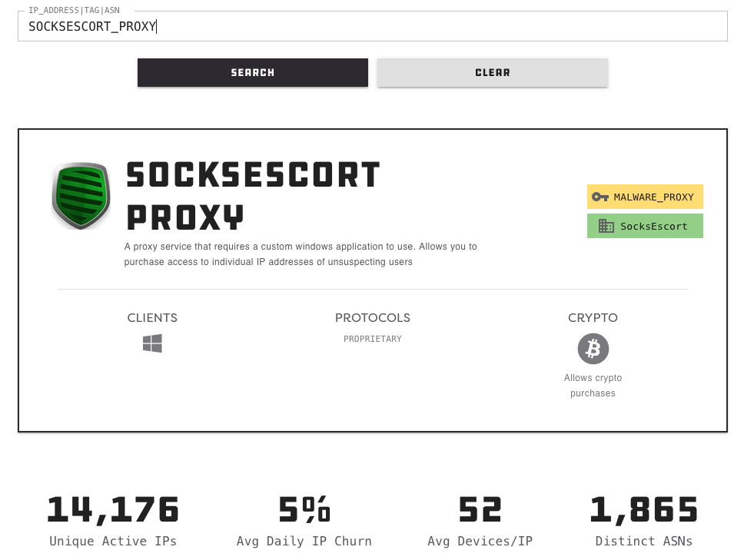The height and width of the screenshot is (560, 744).
Task: Click the Bitcoin crypto icon
Action: [x=593, y=349]
